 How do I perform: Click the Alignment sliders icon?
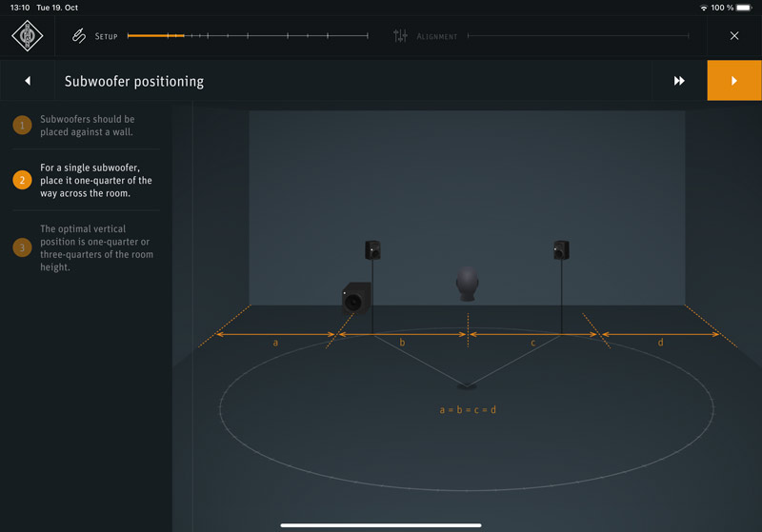point(400,36)
